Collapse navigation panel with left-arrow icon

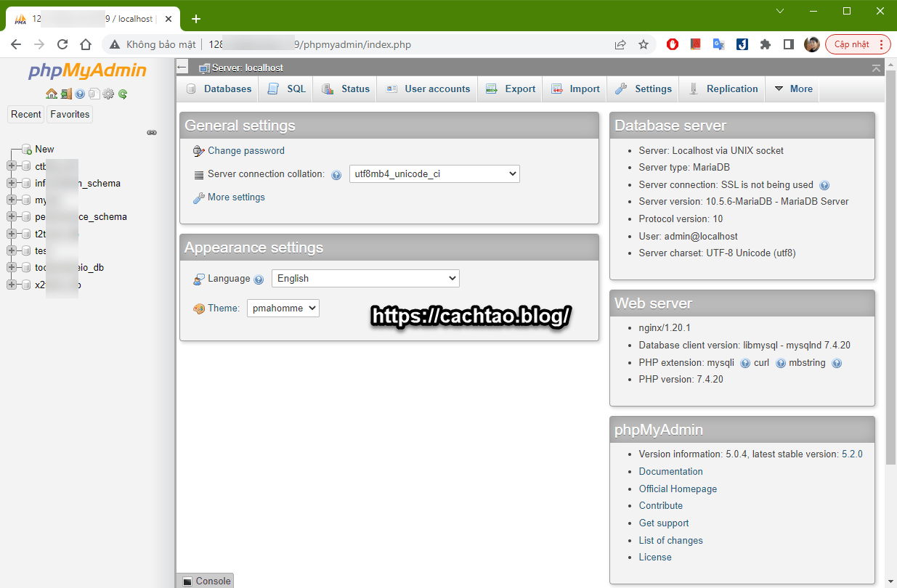click(182, 68)
